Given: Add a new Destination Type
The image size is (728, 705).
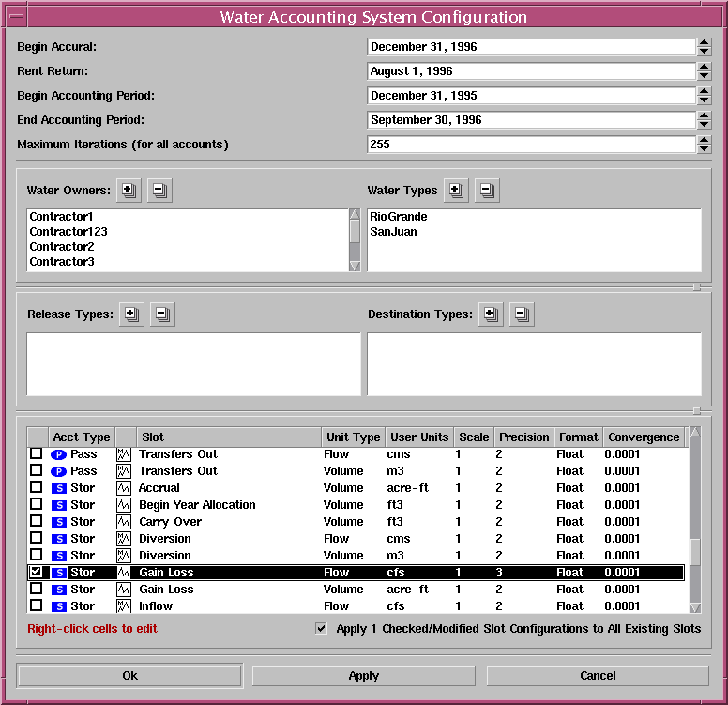Looking at the screenshot, I should [x=491, y=314].
